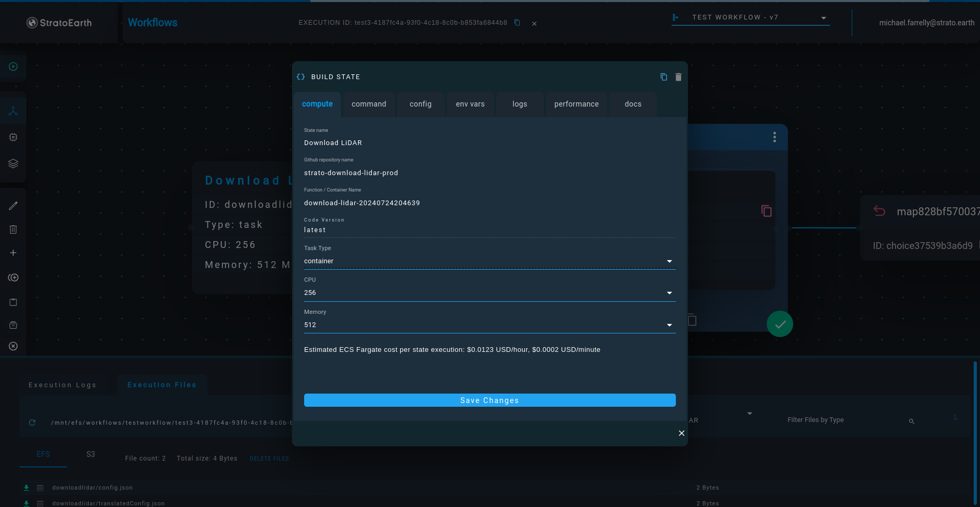
Task: Open the logs tab
Action: click(520, 104)
